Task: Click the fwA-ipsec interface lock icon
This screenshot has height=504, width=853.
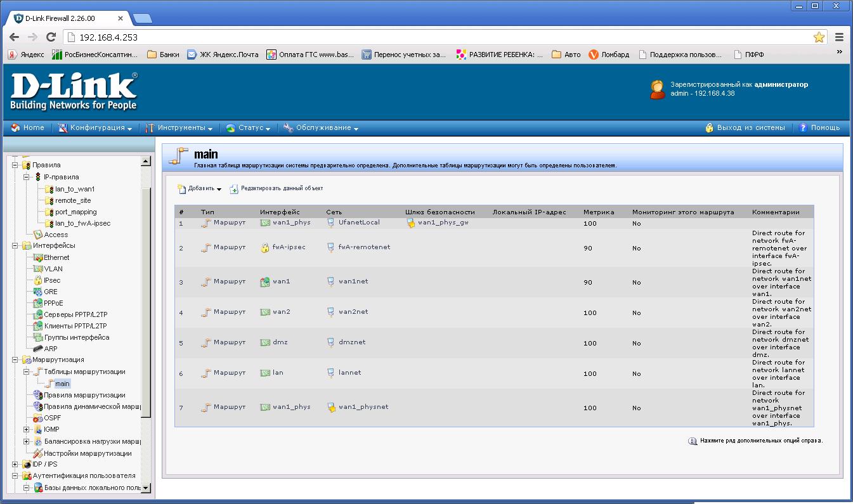Action: (265, 247)
